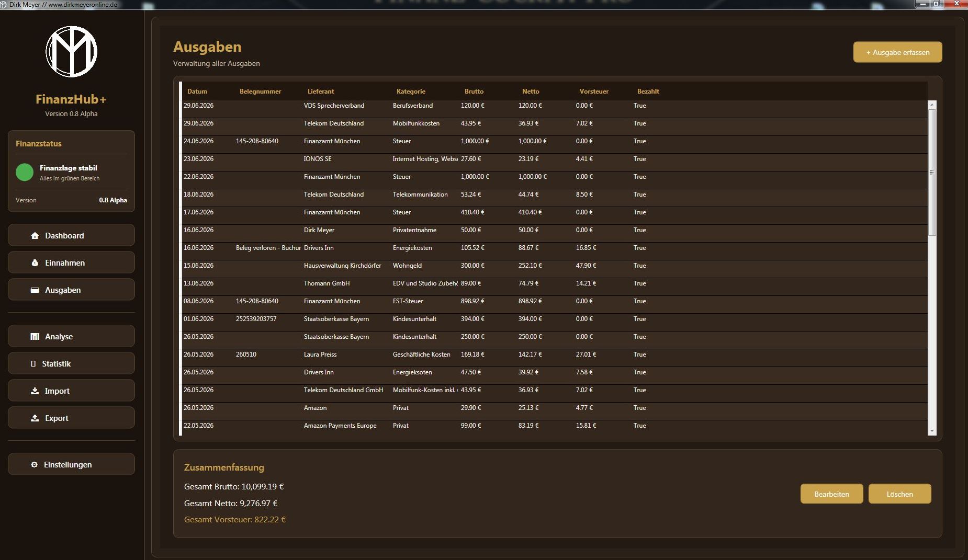Click the Dashboard house icon
This screenshot has width=968, height=560.
pos(35,236)
